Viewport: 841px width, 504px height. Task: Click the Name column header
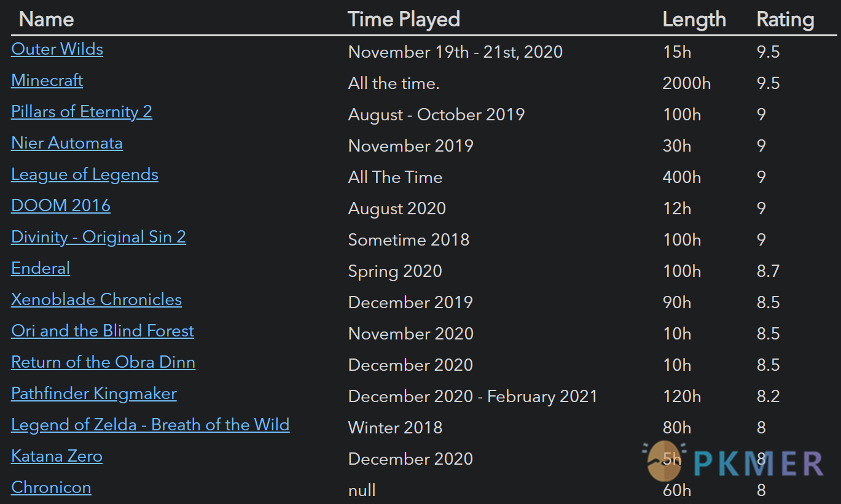click(47, 19)
